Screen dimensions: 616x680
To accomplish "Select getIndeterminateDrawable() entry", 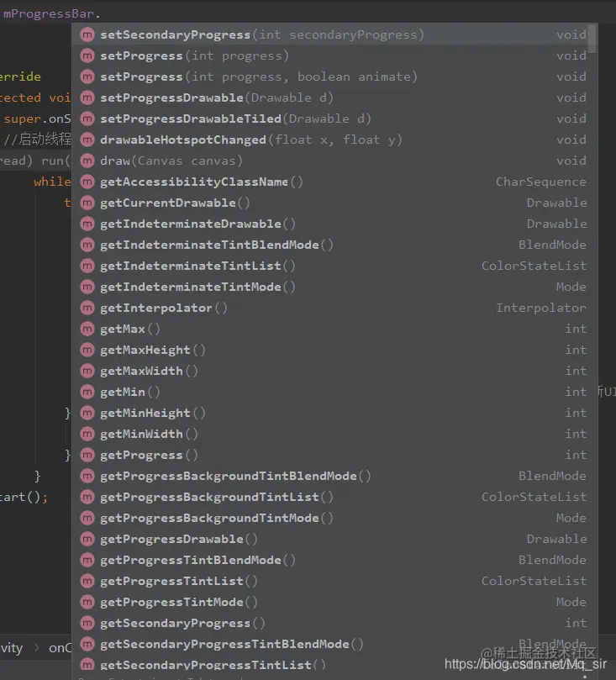I will click(x=333, y=224).
